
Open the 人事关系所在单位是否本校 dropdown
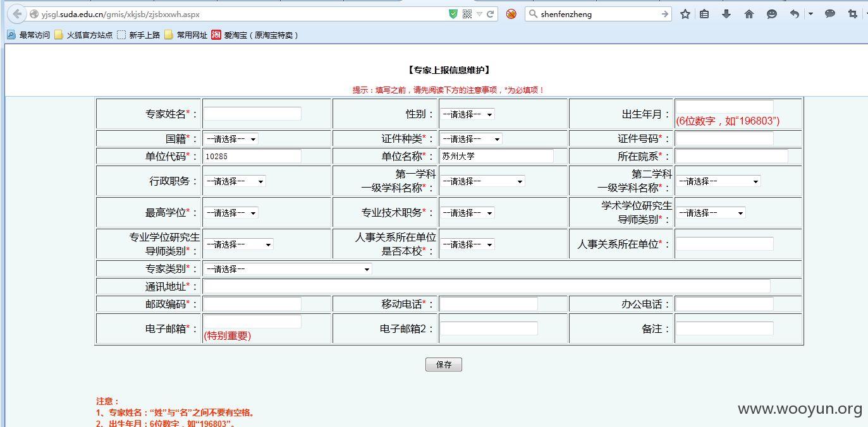[x=467, y=244]
